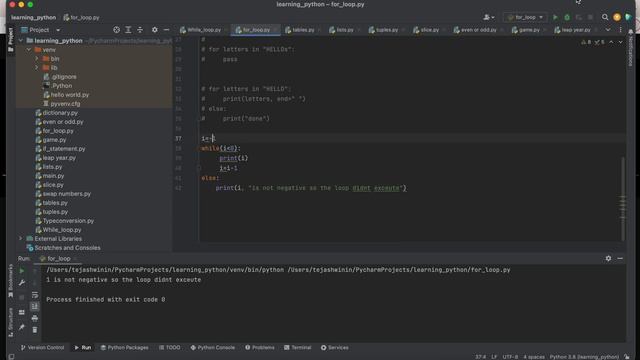Clear Run console with trash icon
The image size is (640, 360).
click(x=35, y=329)
